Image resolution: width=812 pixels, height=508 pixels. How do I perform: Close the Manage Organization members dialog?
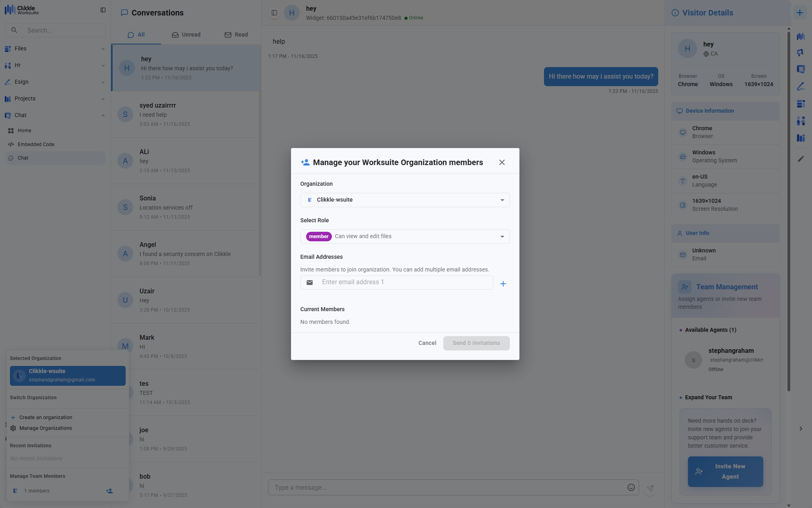[502, 162]
